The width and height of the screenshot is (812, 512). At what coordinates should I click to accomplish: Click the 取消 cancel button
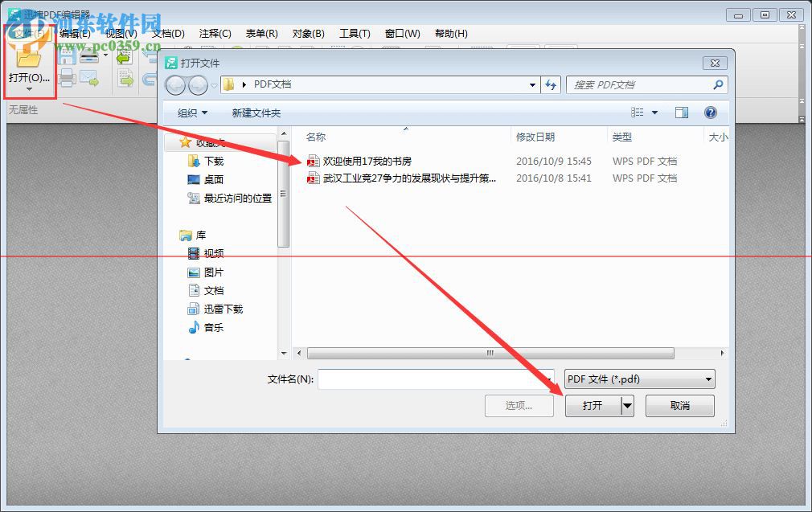pyautogui.click(x=680, y=405)
